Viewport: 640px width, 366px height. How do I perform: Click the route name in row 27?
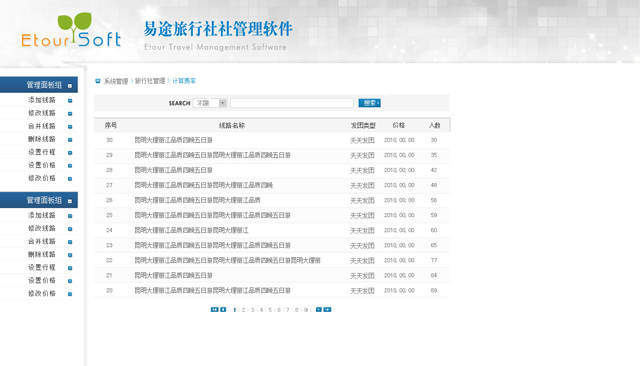coord(204,185)
